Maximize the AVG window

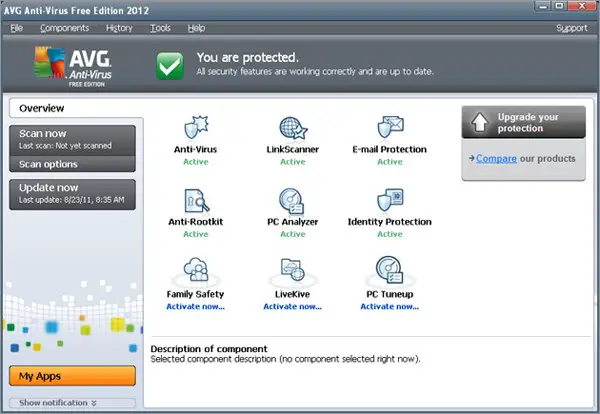tap(559, 6)
